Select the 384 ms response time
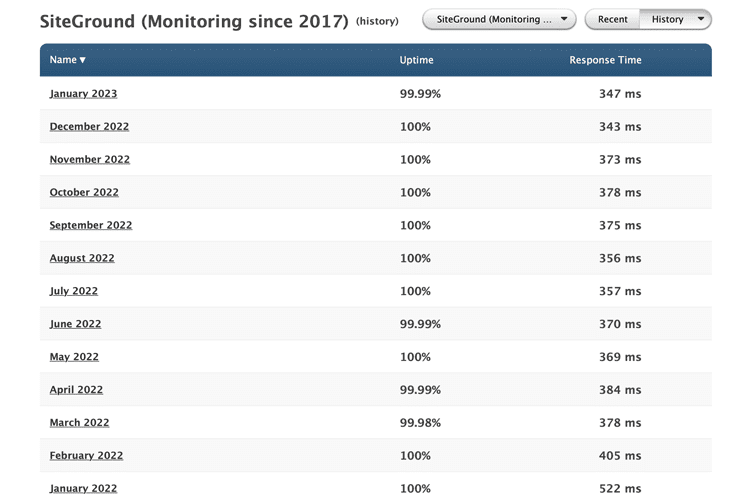 [620, 390]
